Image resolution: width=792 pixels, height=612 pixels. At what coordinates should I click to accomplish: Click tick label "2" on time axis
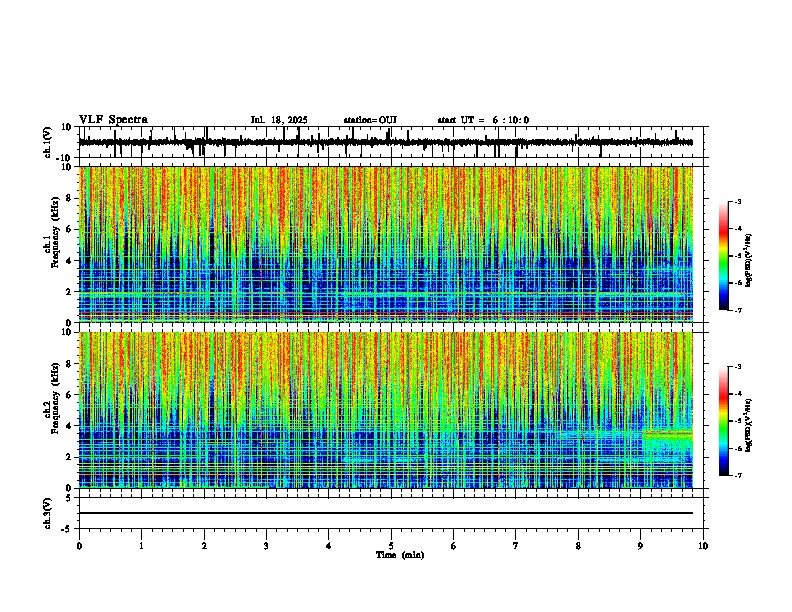click(204, 546)
